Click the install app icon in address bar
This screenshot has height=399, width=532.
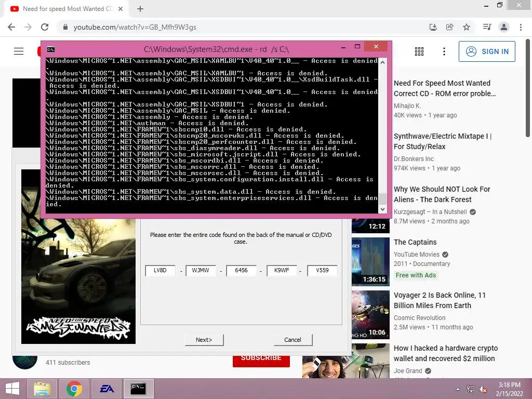(433, 27)
